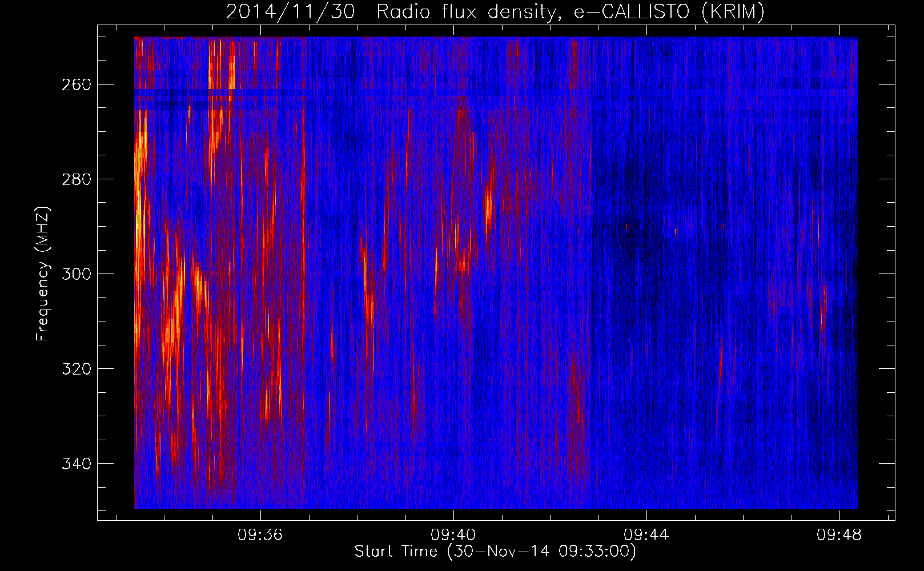Click the 260 frequency tick label
This screenshot has height=571, width=924.
[76, 85]
